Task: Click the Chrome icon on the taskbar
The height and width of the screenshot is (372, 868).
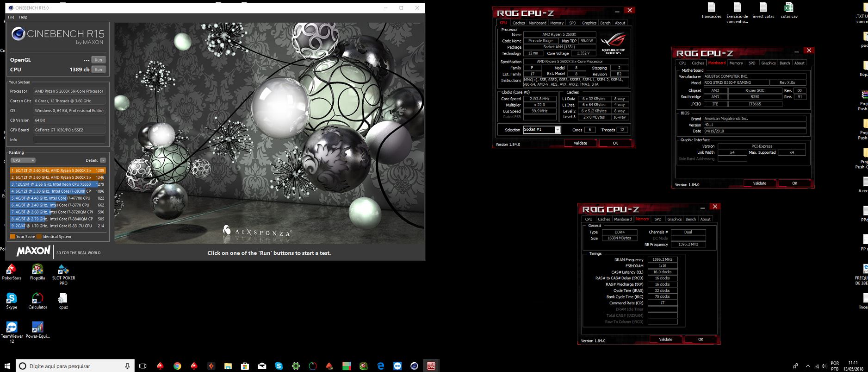Action: (x=177, y=366)
